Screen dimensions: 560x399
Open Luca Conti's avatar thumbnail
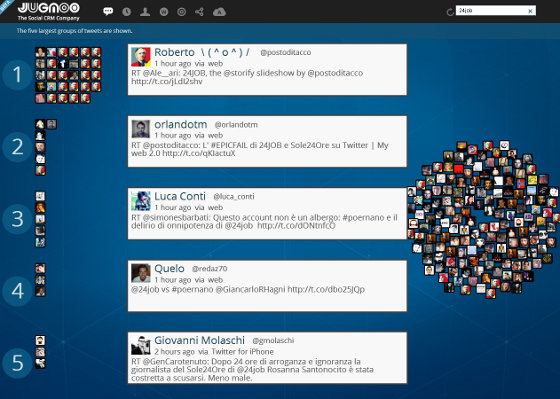pyautogui.click(x=141, y=200)
